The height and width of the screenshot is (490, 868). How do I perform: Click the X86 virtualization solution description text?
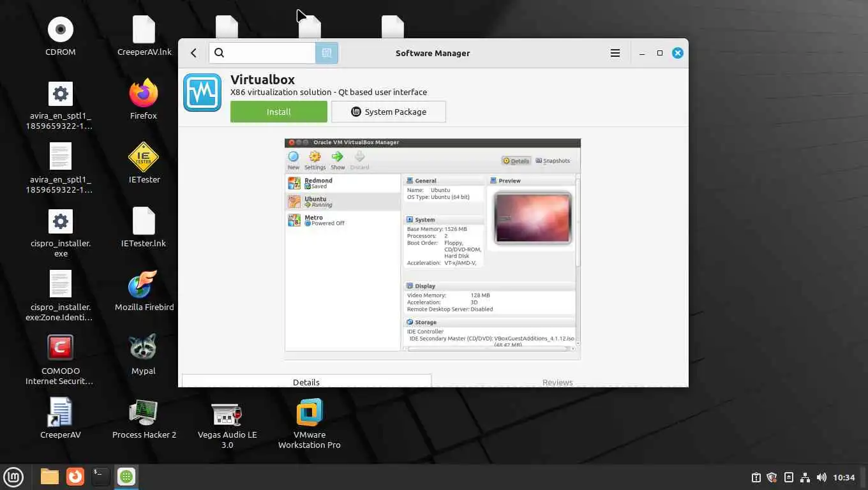click(x=329, y=93)
